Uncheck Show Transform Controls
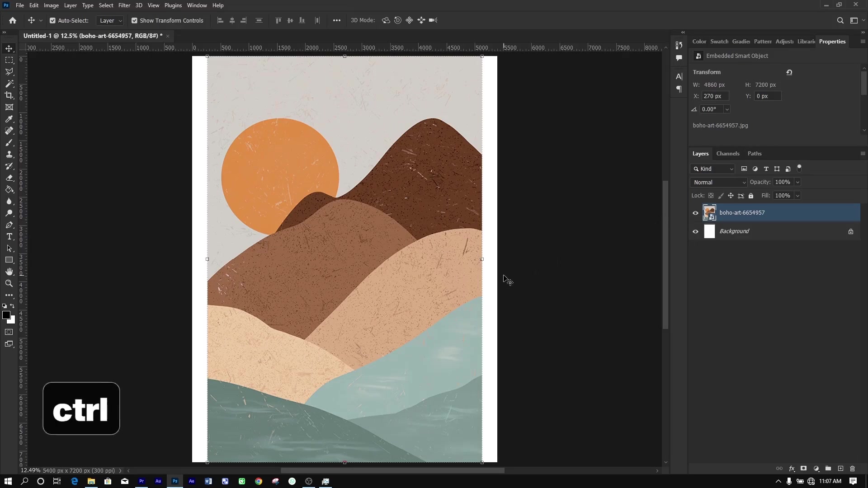This screenshot has width=868, height=488. pos(134,20)
